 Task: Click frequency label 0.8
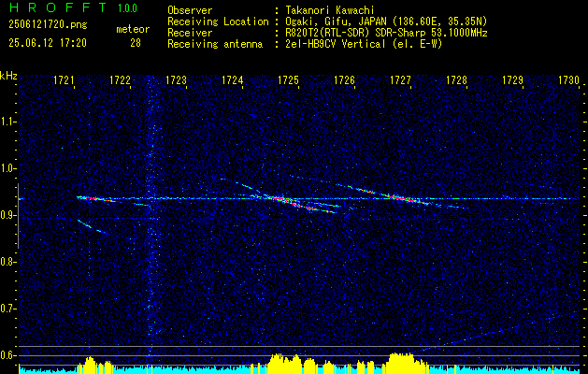(7, 262)
